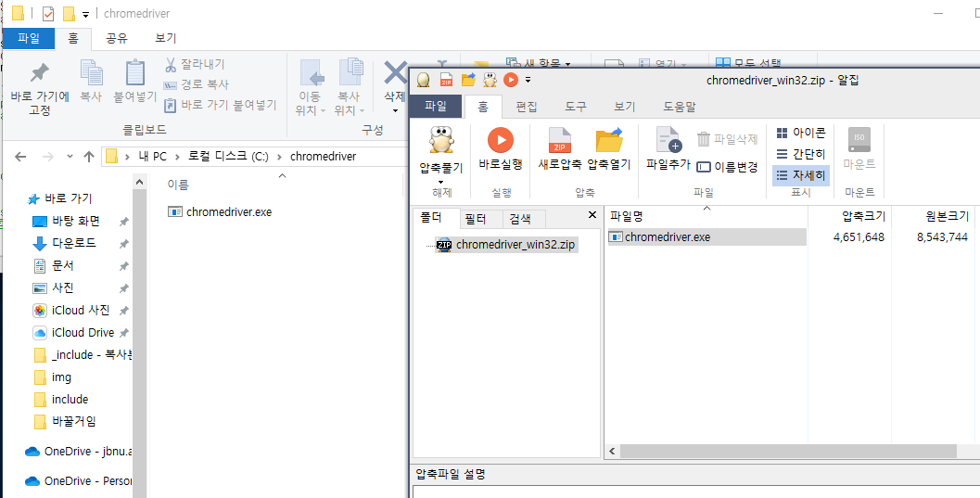980x498 pixels.
Task: Click 잘라내기 scissors button in Explorer
Action: pyautogui.click(x=195, y=64)
